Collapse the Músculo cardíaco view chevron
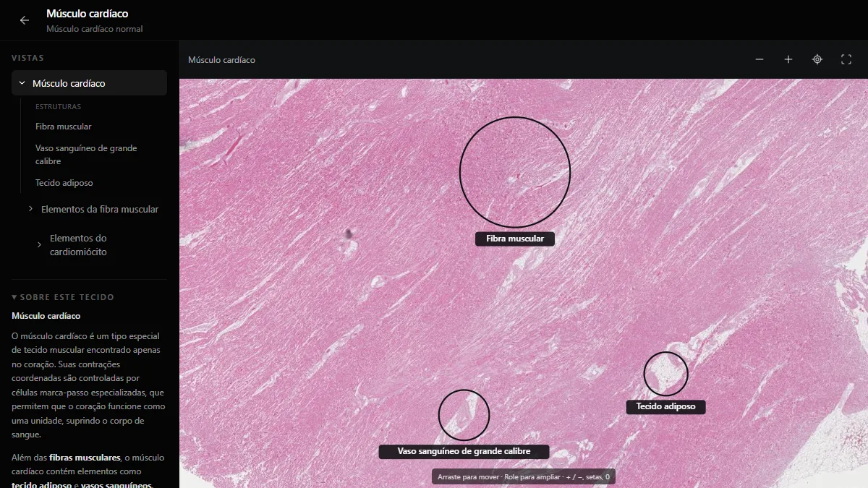868x488 pixels. coord(22,83)
